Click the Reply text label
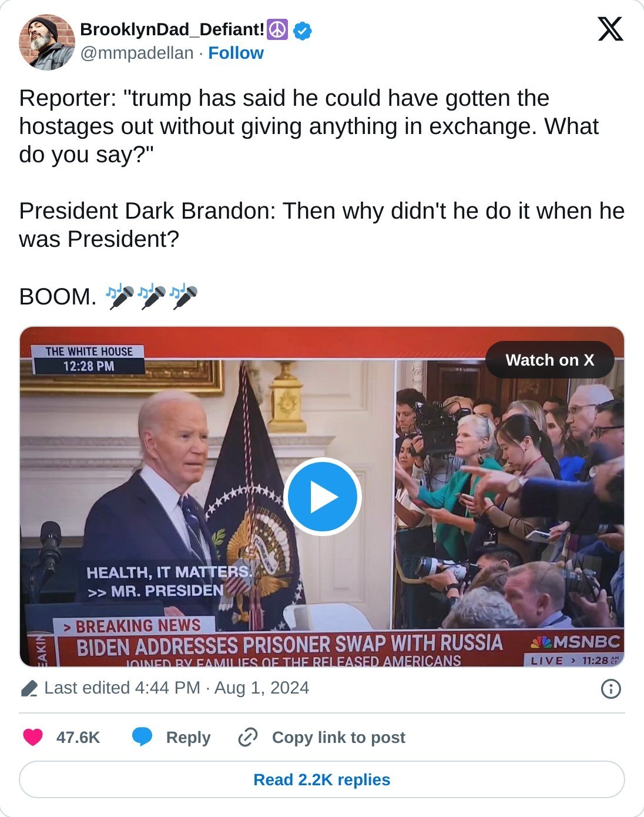Image resolution: width=644 pixels, height=817 pixels. coord(188,737)
